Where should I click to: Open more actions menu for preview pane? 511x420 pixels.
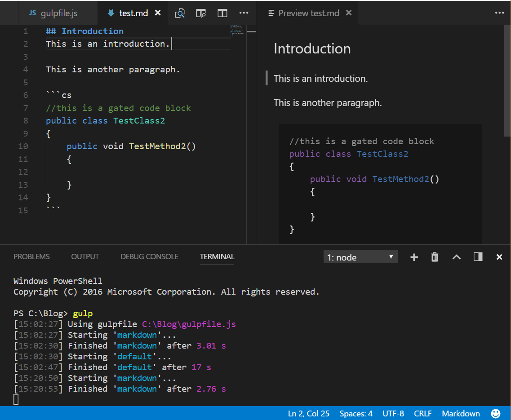click(x=499, y=13)
